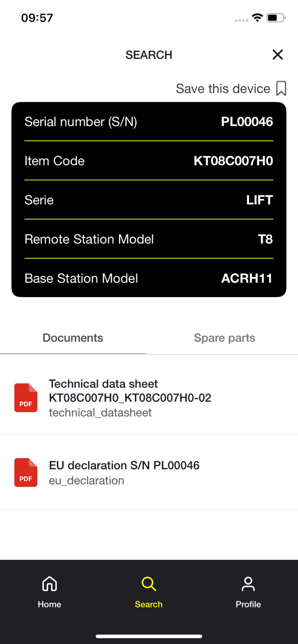Open Profile via person icon
Screen dimensions: 298x644
(x=248, y=584)
